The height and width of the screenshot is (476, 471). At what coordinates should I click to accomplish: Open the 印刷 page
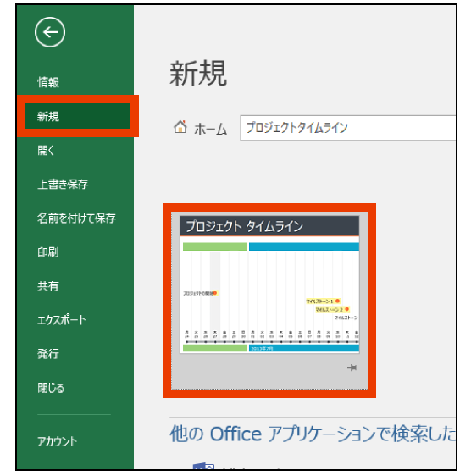pos(48,252)
